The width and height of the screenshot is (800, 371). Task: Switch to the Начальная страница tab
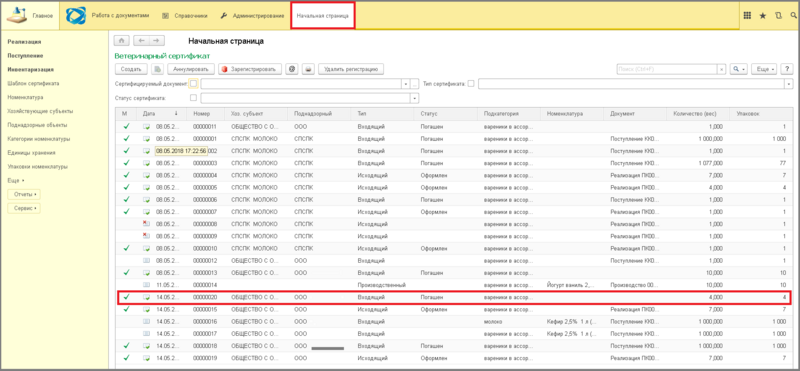coord(322,16)
